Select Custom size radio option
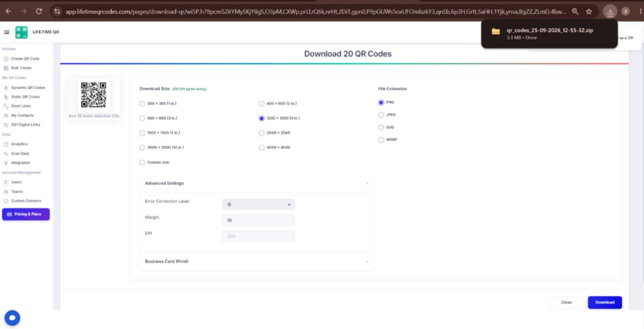The width and height of the screenshot is (644, 329). point(142,163)
